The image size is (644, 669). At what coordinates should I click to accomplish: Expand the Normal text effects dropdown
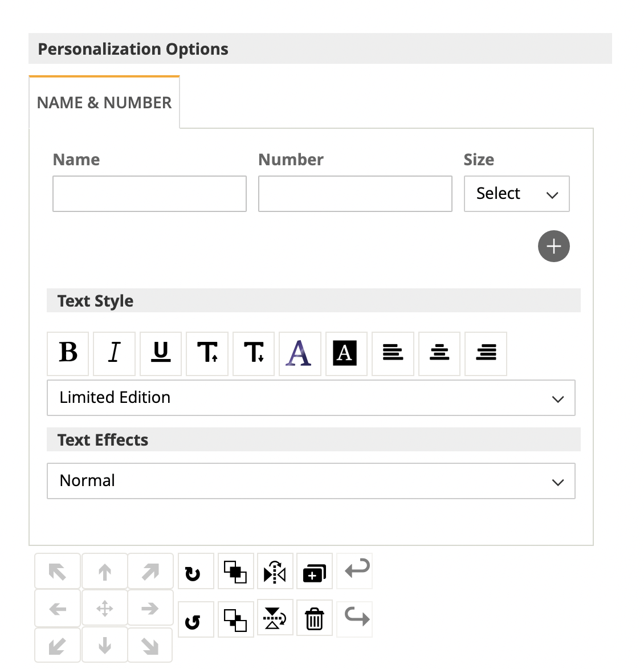pyautogui.click(x=311, y=481)
